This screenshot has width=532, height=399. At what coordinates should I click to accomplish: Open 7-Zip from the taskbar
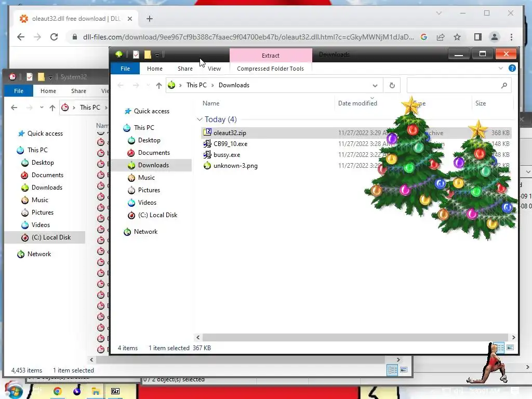pos(115,392)
